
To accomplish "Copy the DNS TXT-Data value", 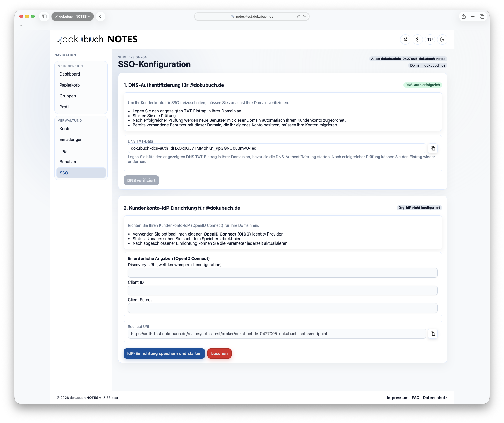I will point(433,148).
